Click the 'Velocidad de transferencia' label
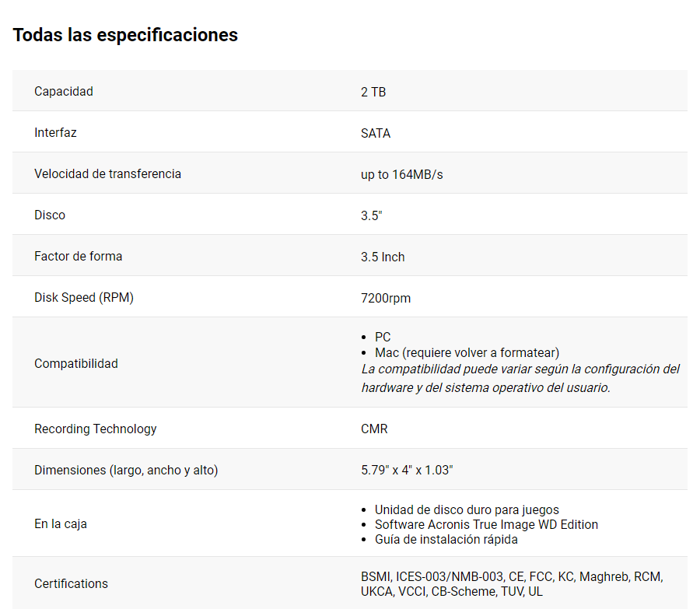Image resolution: width=700 pixels, height=609 pixels. [107, 173]
